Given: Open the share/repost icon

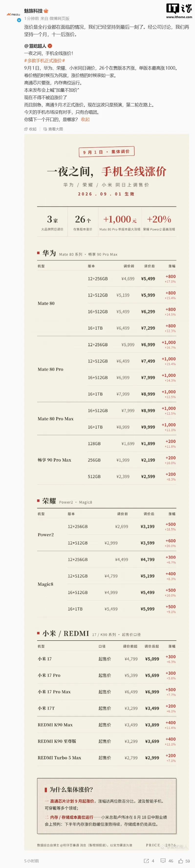Looking at the screenshot, I should (146, 861).
